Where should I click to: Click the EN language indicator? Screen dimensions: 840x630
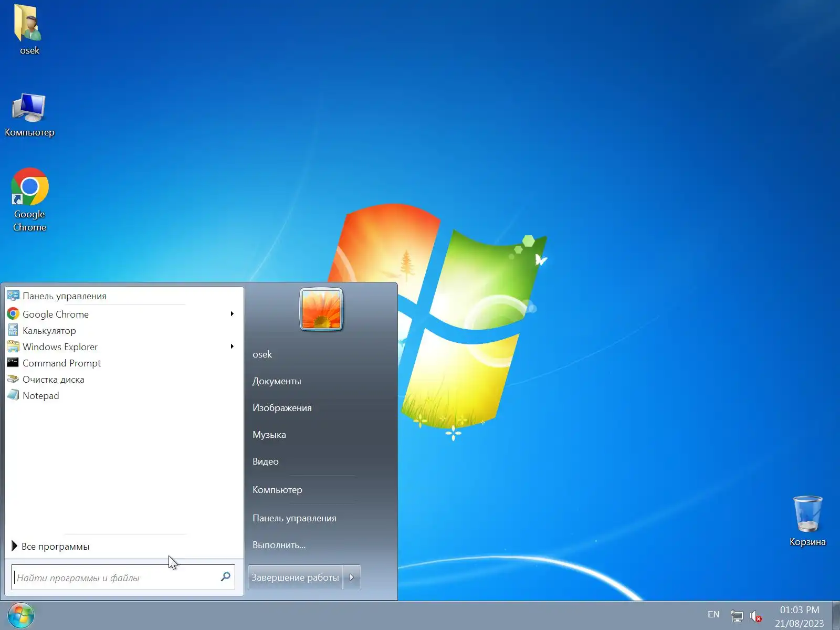(713, 615)
